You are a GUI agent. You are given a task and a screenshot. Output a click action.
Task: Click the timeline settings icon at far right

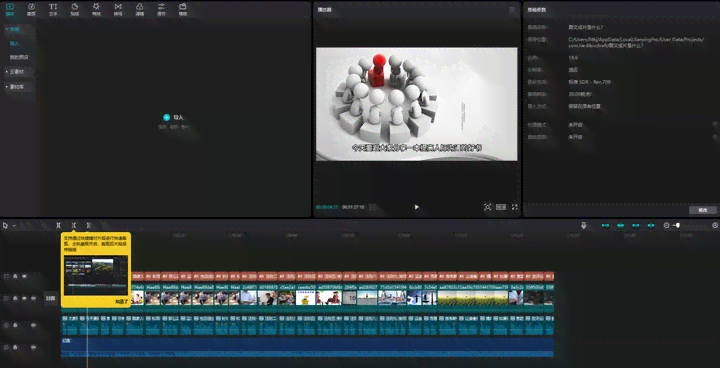715,226
